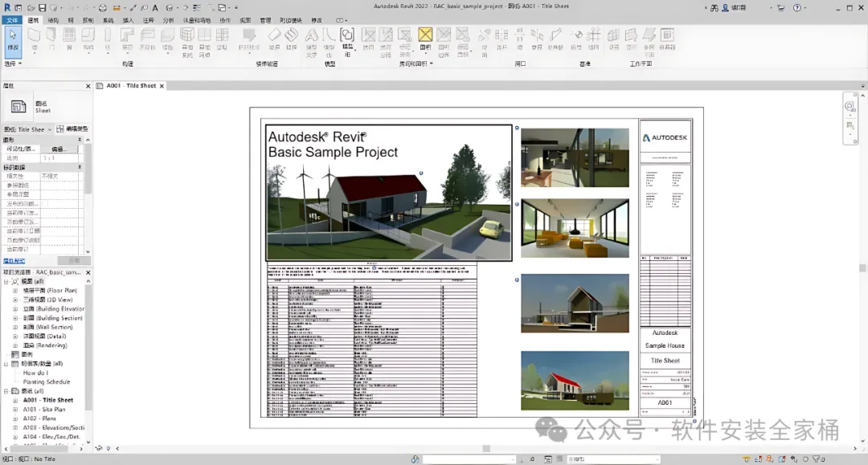Click the red roof house render thumbnail

(x=575, y=381)
